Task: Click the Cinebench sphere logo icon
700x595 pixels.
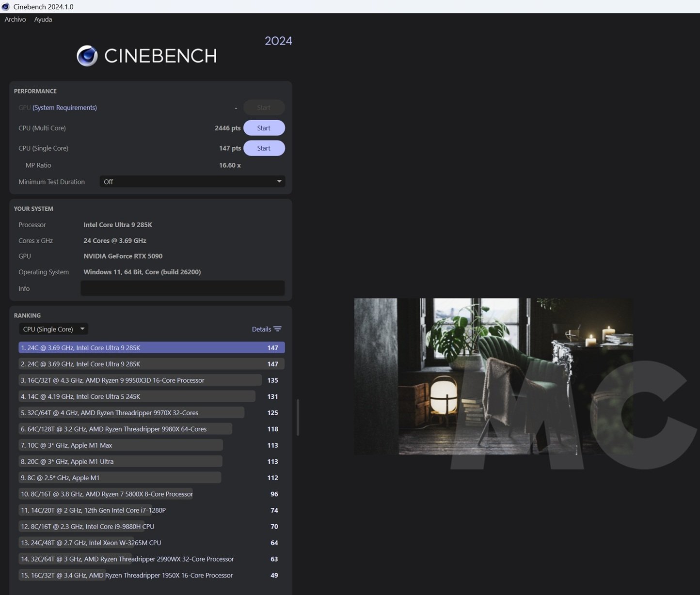Action: pos(87,56)
